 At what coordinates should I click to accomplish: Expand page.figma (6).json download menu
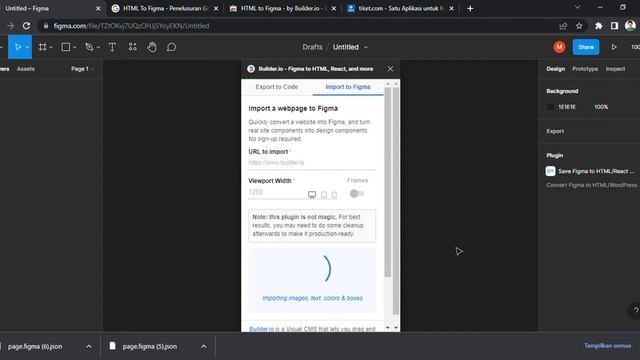point(89,347)
